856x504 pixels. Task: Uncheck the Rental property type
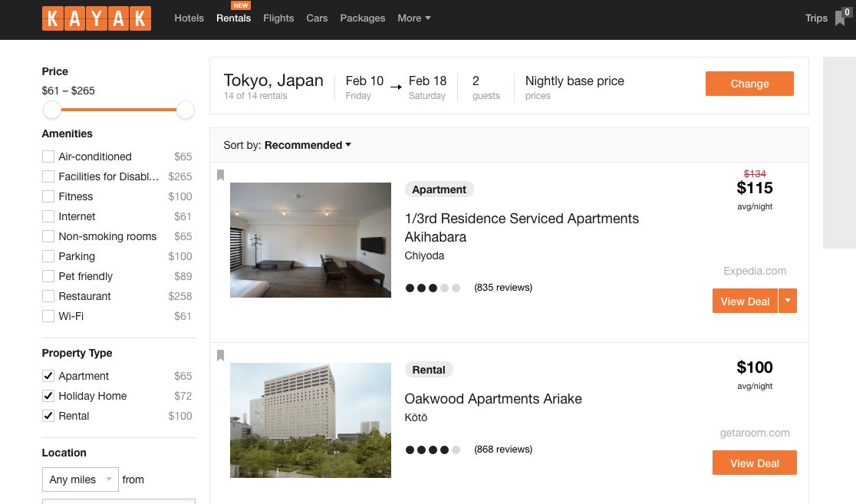[48, 416]
